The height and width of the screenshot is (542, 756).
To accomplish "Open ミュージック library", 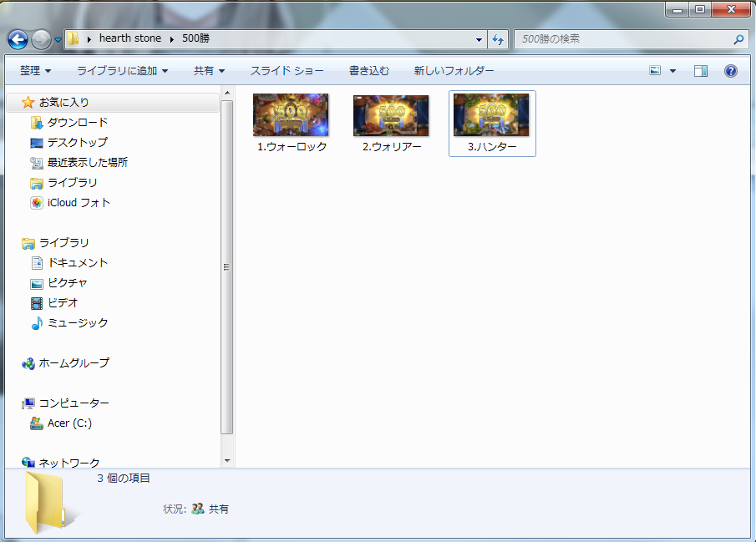I will pos(78,322).
